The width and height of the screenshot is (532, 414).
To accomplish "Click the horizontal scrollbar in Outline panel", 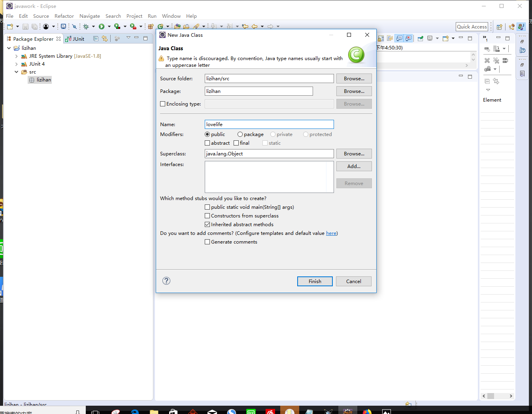I will click(497, 396).
